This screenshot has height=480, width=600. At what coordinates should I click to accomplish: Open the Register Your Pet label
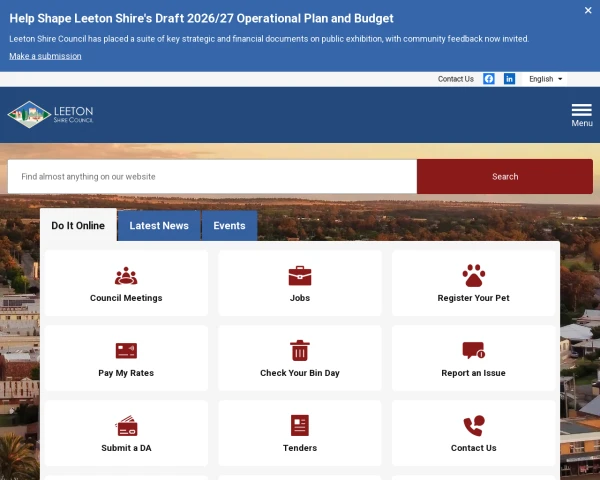coord(473,298)
